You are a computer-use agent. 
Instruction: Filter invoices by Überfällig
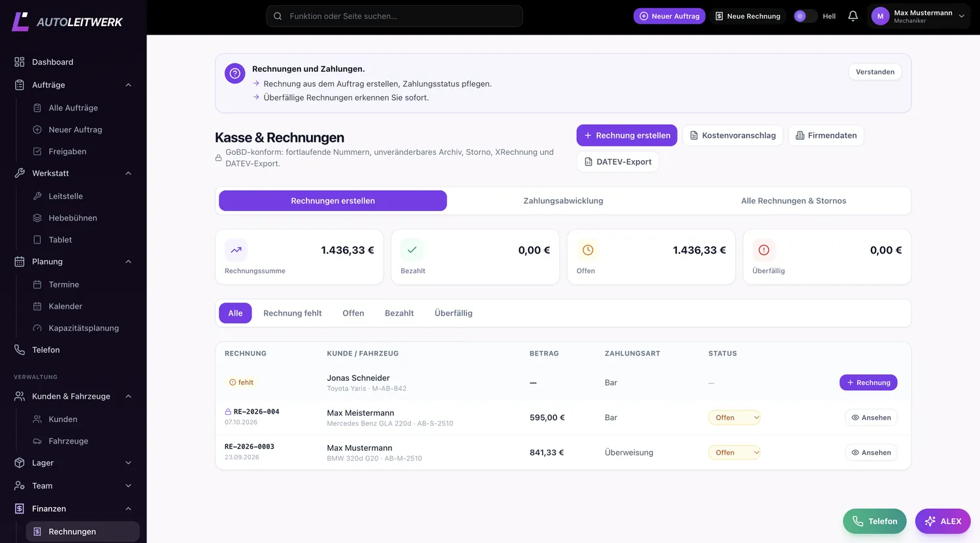point(453,313)
